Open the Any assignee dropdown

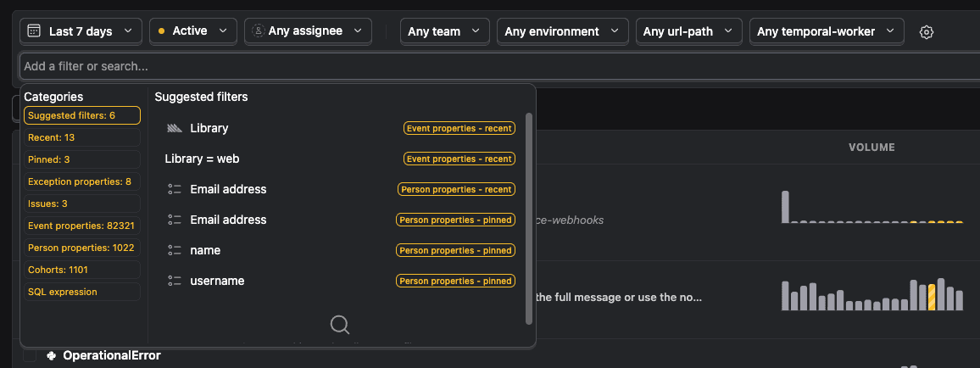coord(308,31)
